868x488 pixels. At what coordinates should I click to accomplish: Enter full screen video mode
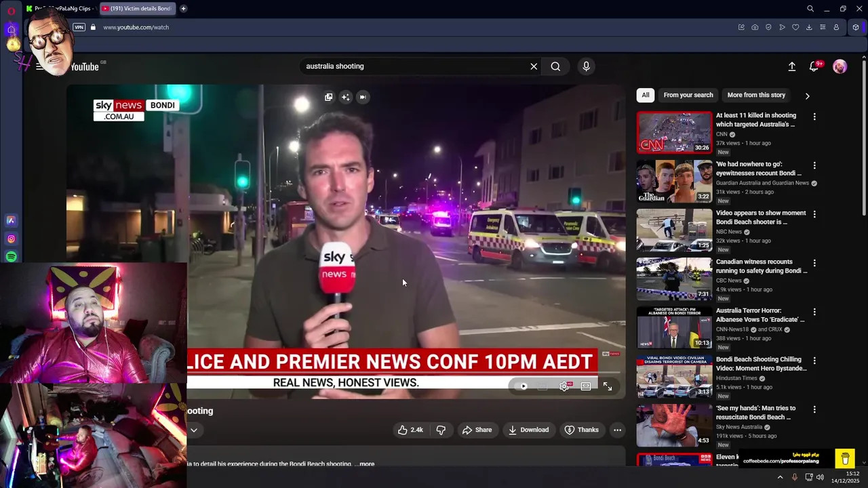tap(608, 386)
